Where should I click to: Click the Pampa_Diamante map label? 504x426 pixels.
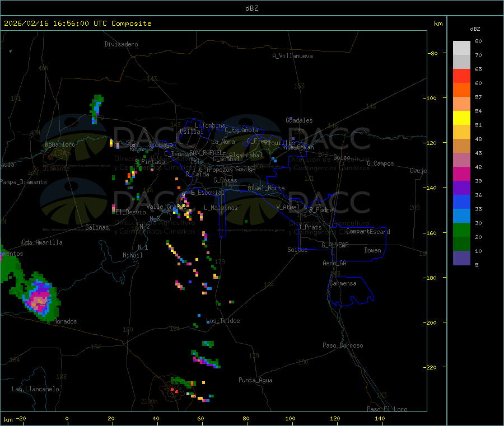24,182
